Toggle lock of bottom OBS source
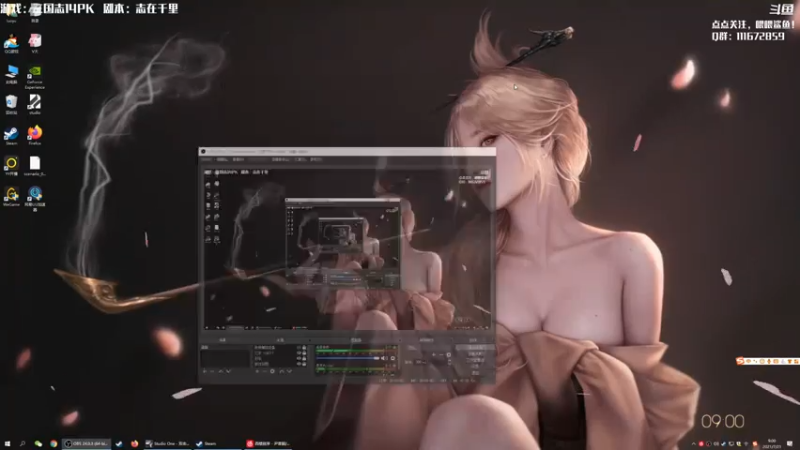The width and height of the screenshot is (800, 450). [x=304, y=364]
